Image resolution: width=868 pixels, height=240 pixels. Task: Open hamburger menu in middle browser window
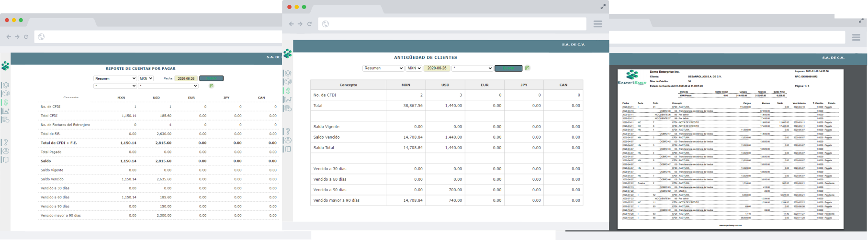[x=597, y=24]
